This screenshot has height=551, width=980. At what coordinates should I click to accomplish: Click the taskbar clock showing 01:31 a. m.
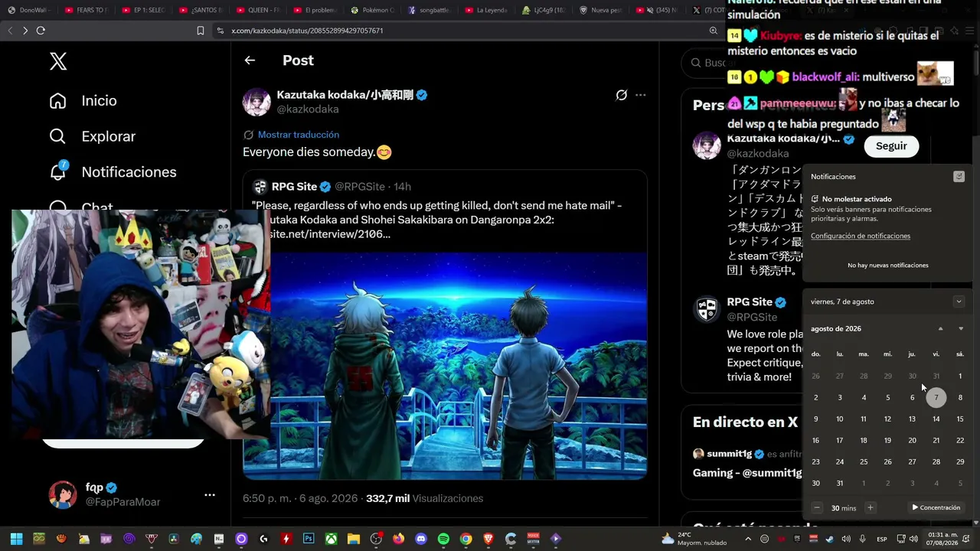[x=942, y=539]
